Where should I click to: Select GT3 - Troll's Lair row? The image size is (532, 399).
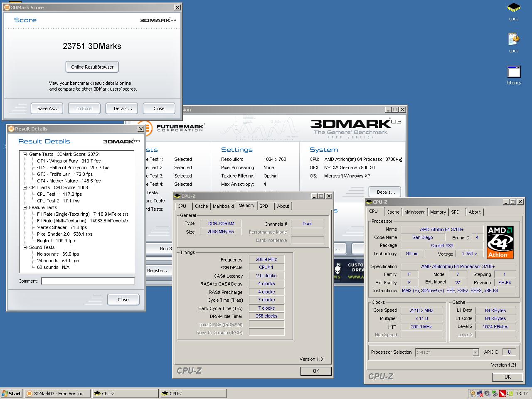coord(65,174)
